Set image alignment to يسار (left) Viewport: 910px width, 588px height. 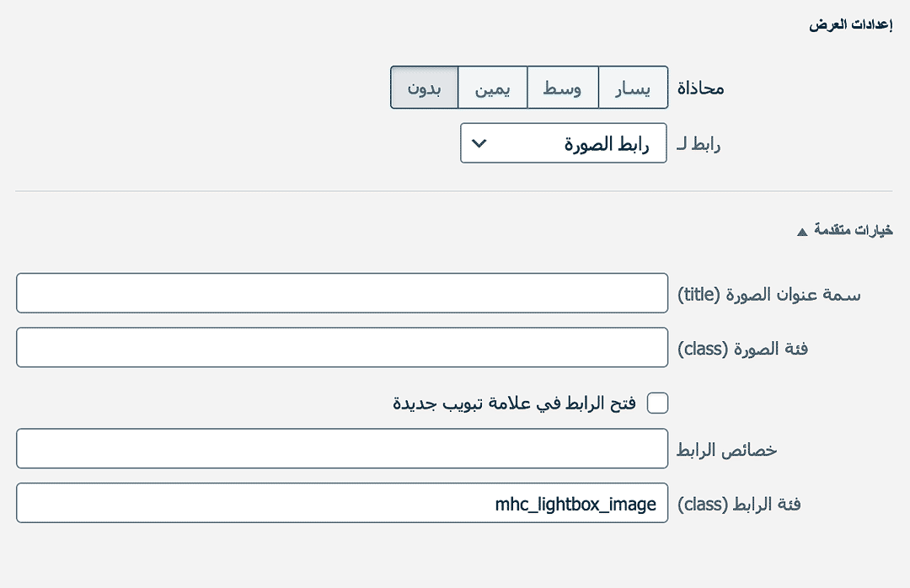coord(633,88)
